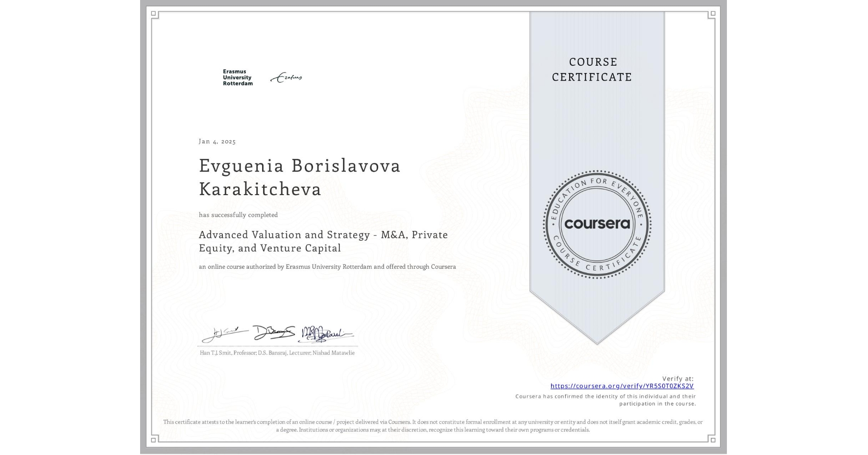The image size is (868, 455).
Task: Click the signatories line starting with Han T.J. Smit
Action: point(277,353)
